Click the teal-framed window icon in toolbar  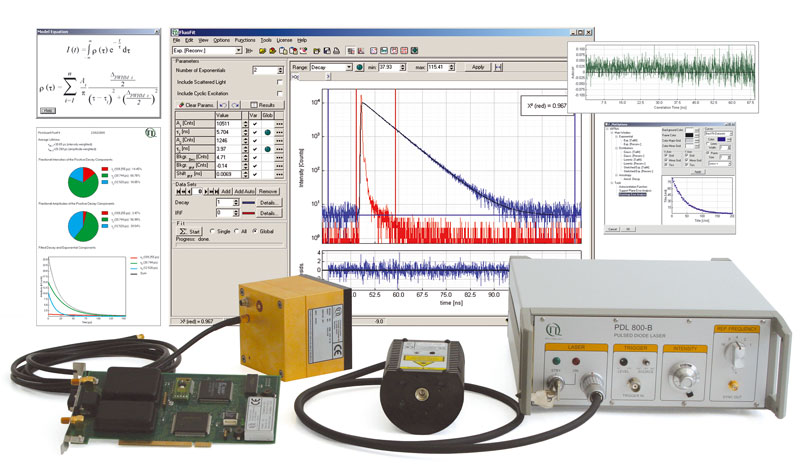click(384, 51)
